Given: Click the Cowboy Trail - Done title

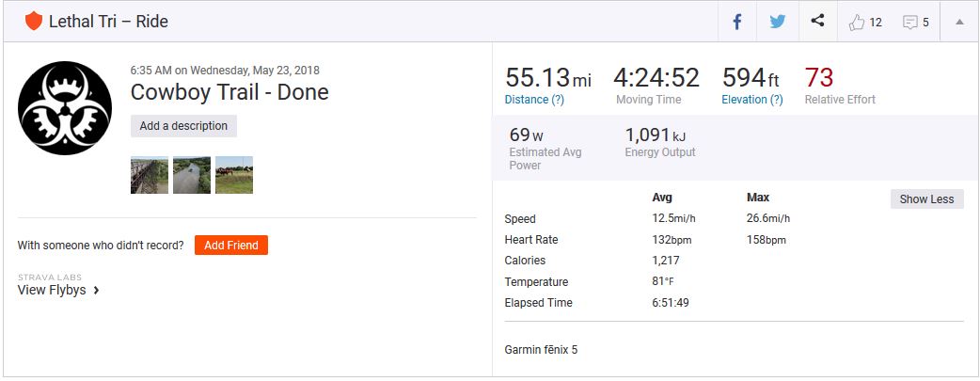Looking at the screenshot, I should [x=229, y=92].
